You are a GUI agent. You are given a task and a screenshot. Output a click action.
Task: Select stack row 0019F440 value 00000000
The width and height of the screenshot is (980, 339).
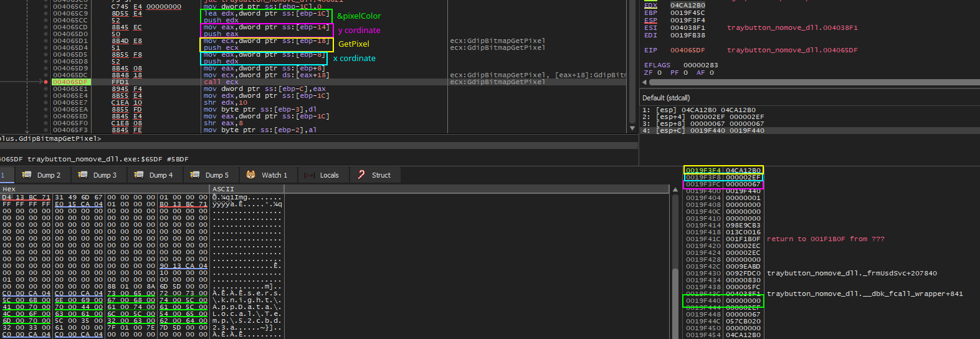(743, 300)
